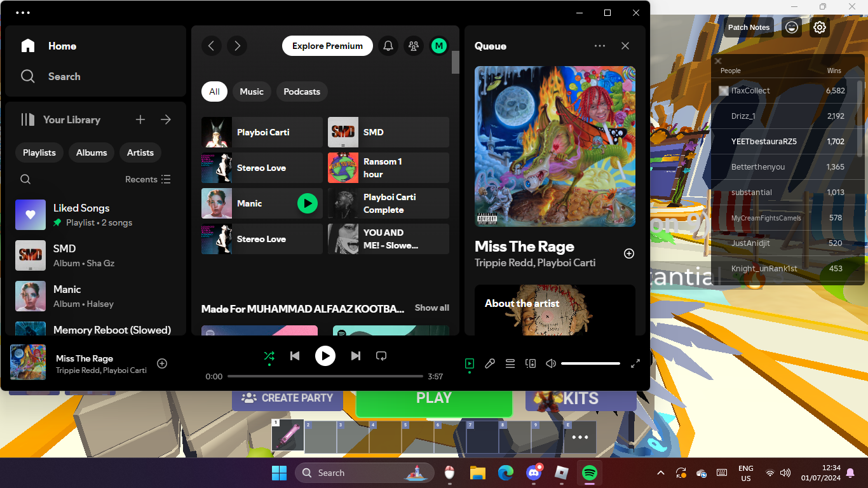Image resolution: width=868 pixels, height=488 pixels.
Task: Select the Podcasts filter tab
Action: coord(302,91)
